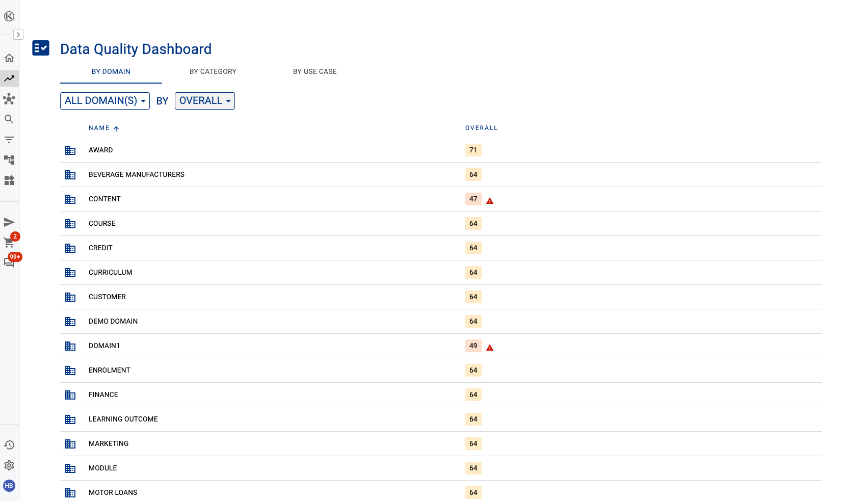The width and height of the screenshot is (868, 501).
Task: Click the red warning icon beside CONTENT score
Action: 490,201
